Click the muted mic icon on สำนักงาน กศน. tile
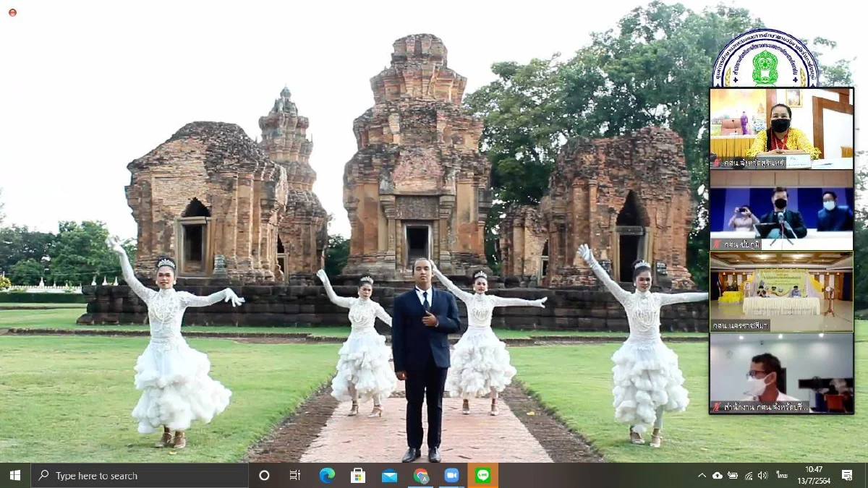 716,407
